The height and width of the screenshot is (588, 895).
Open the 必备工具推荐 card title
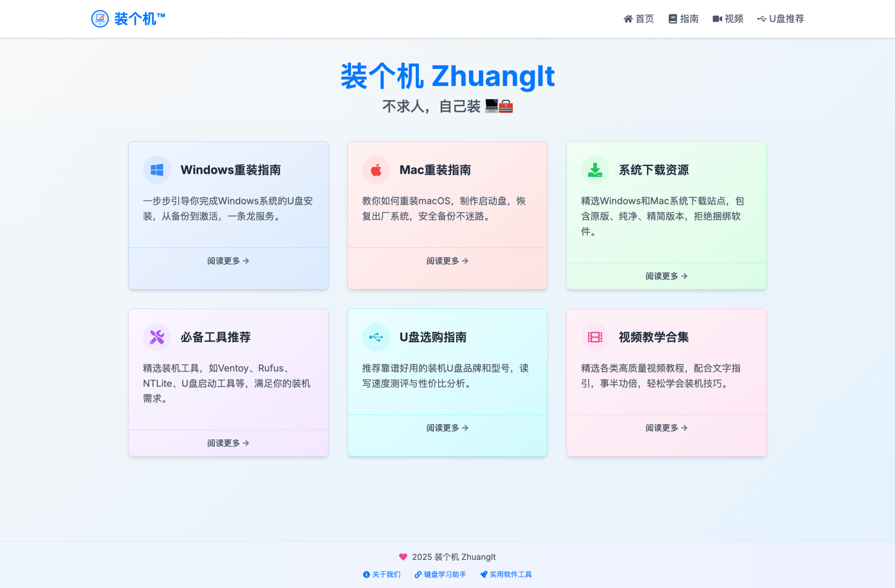(x=216, y=337)
